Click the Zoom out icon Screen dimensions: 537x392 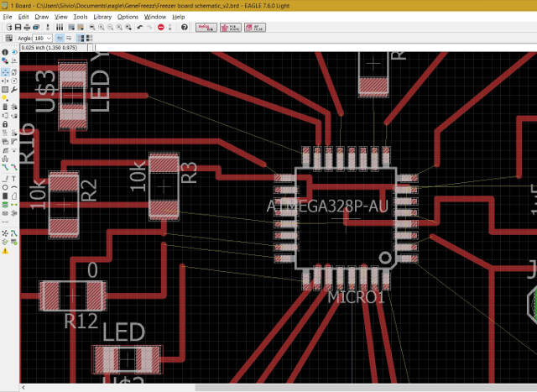click(110, 28)
